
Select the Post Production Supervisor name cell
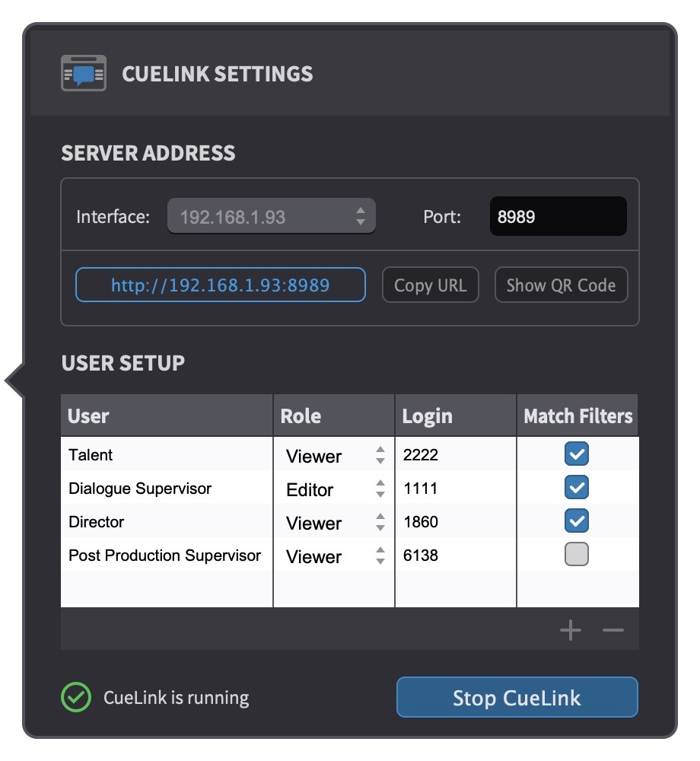click(167, 555)
